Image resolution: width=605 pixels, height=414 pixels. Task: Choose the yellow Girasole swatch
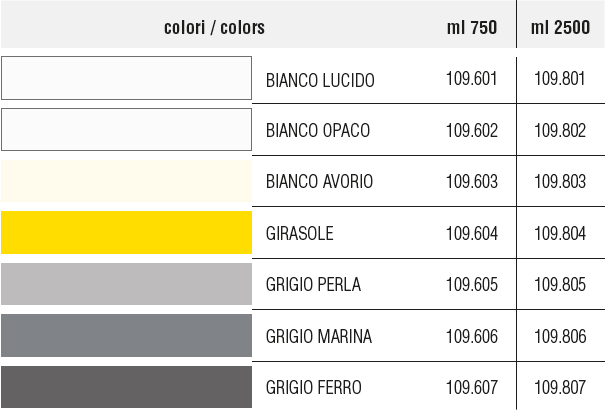(x=127, y=232)
